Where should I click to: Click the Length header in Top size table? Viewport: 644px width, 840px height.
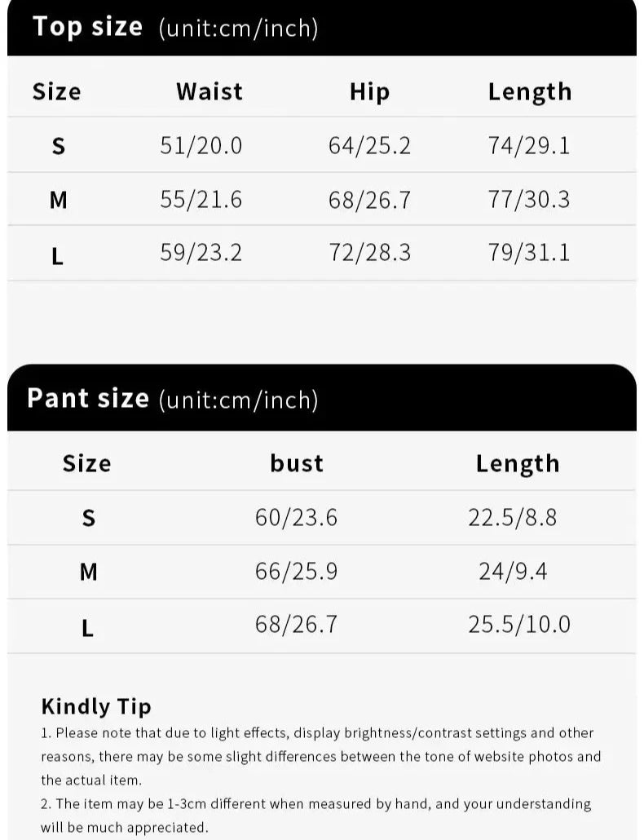(x=530, y=92)
